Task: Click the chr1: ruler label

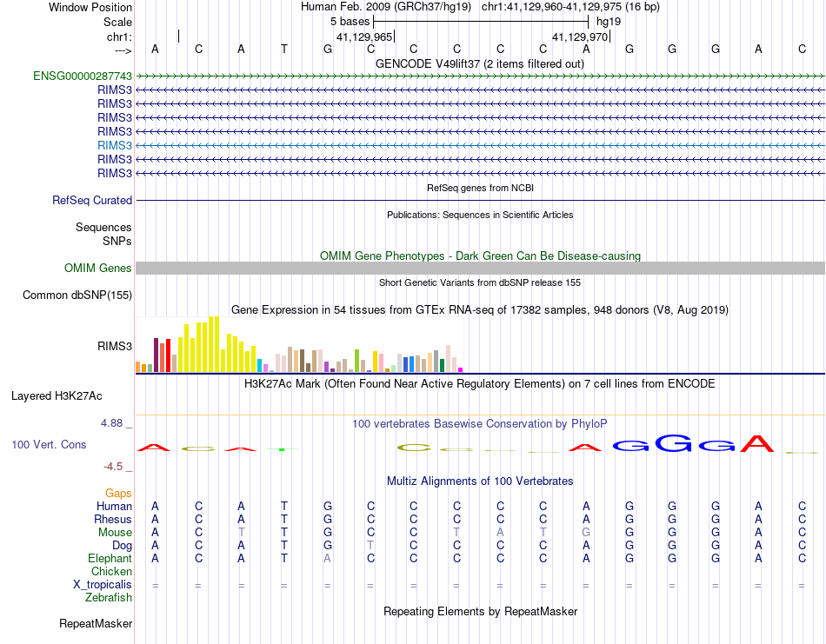Action: click(120, 37)
